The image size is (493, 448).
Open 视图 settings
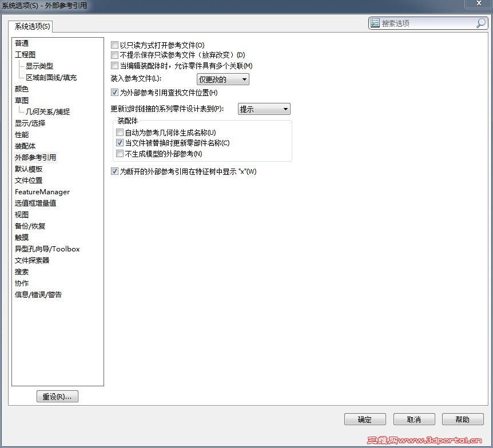pyautogui.click(x=22, y=215)
